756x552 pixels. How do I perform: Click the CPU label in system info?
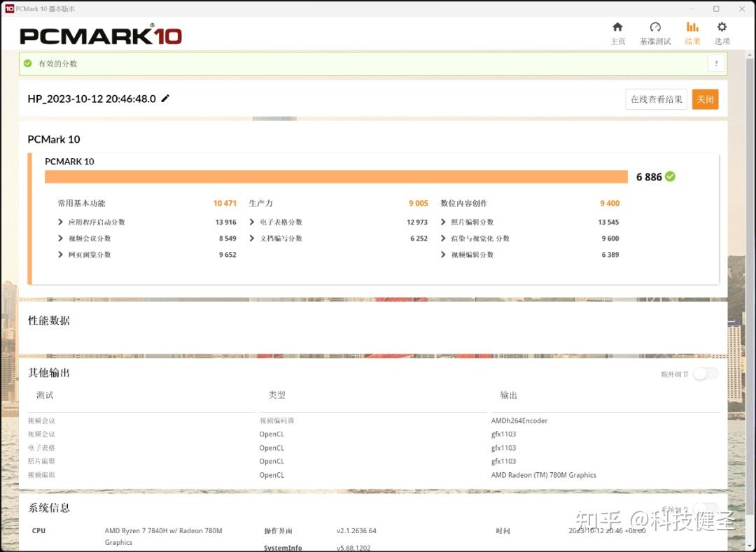click(x=38, y=531)
